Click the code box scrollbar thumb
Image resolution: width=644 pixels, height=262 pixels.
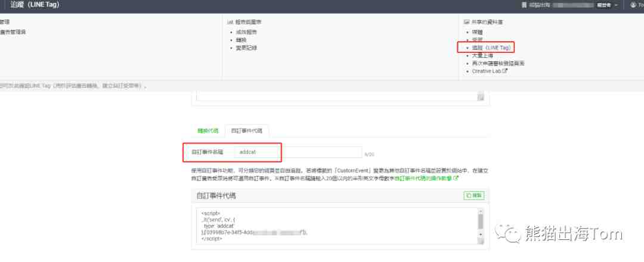coord(481,222)
